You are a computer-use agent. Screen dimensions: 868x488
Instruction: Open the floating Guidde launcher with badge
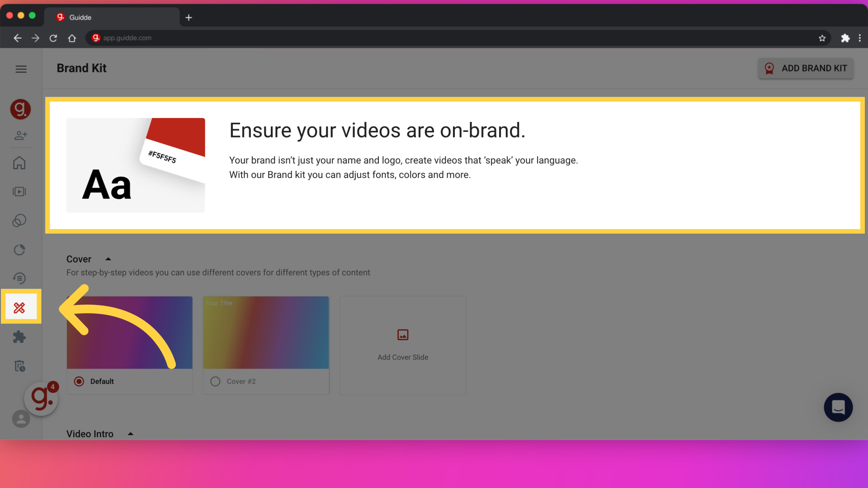41,398
